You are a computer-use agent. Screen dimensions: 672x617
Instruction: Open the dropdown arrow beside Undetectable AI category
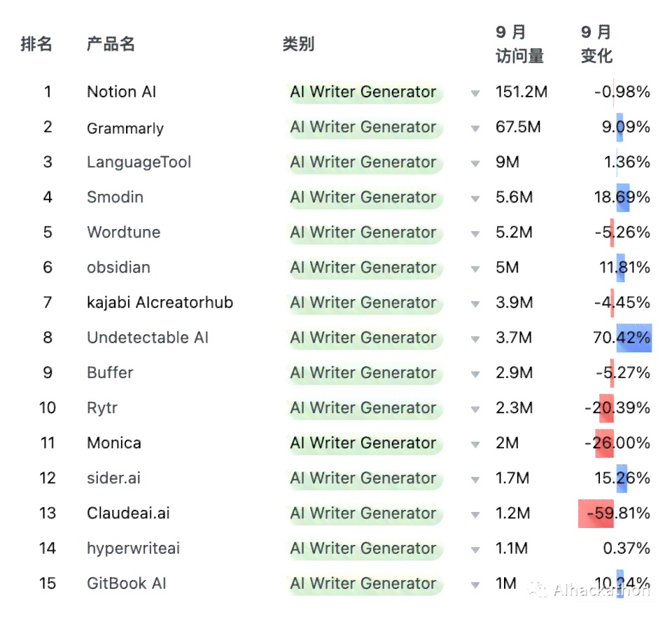point(475,339)
